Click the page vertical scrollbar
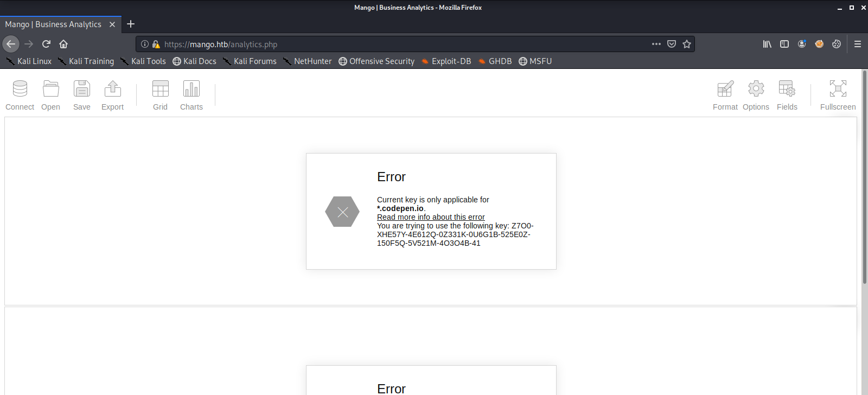This screenshot has height=395, width=868. point(865,177)
